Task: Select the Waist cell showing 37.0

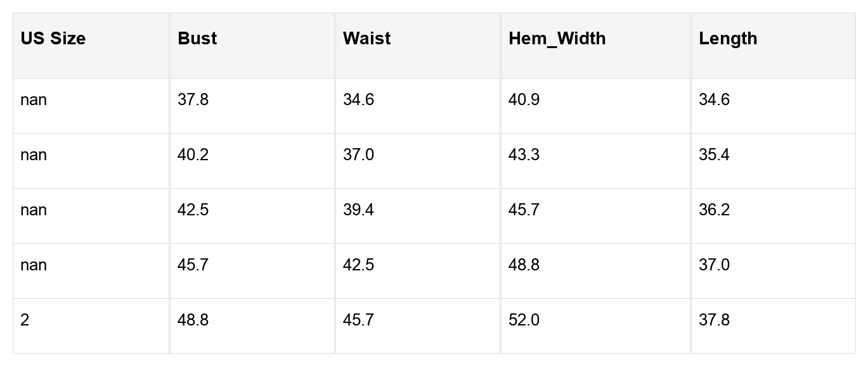Action: pyautogui.click(x=358, y=155)
